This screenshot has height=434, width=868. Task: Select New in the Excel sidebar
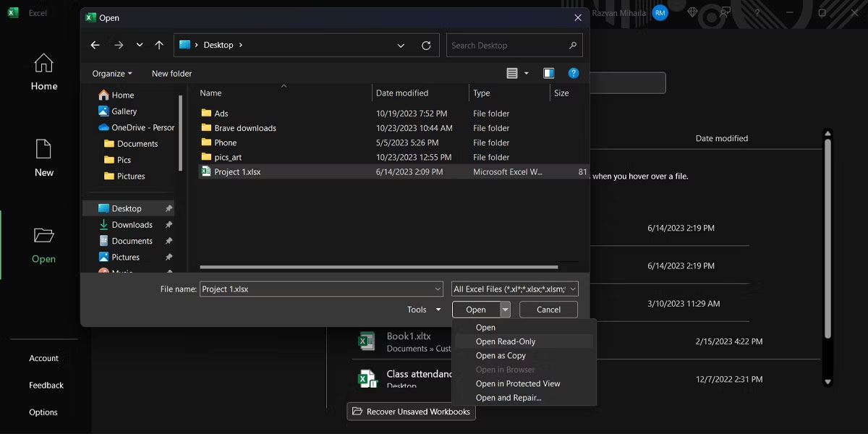click(x=43, y=161)
